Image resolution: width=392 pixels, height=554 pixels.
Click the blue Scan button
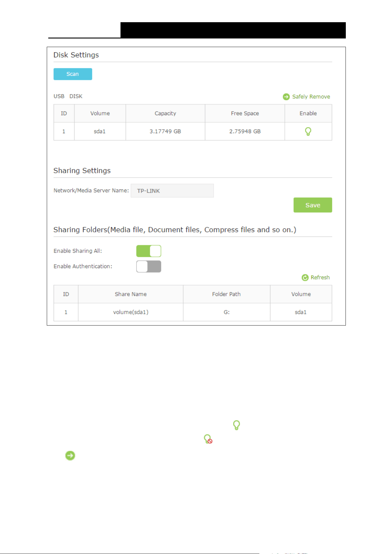coord(73,74)
